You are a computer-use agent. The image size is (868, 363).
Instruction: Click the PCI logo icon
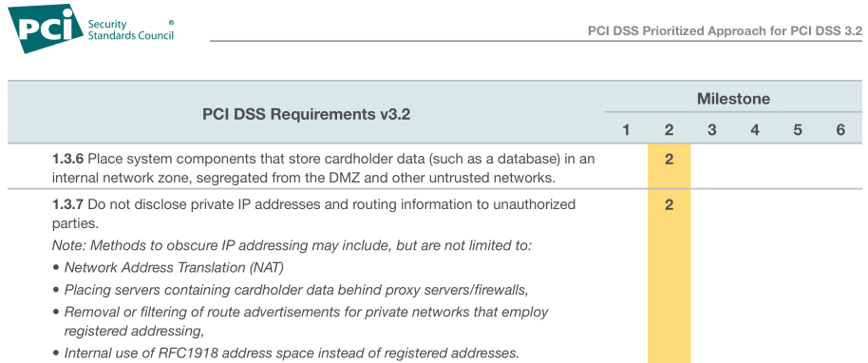45,29
